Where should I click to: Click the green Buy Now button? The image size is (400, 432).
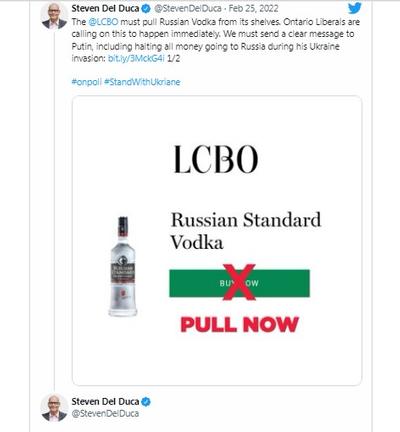239,283
